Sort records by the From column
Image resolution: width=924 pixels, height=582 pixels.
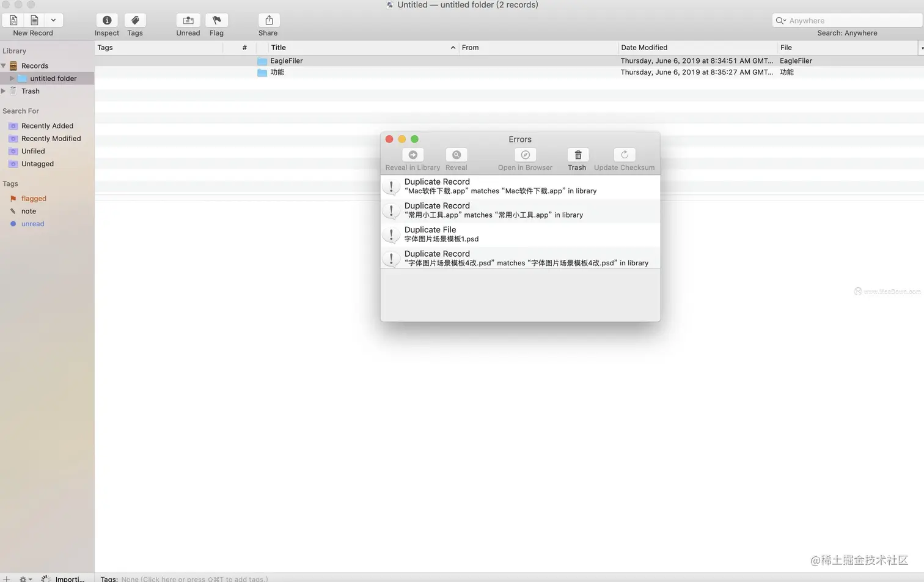(x=538, y=48)
